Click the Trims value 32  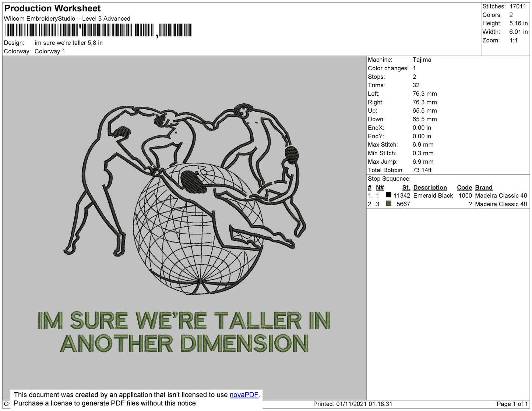tap(416, 85)
